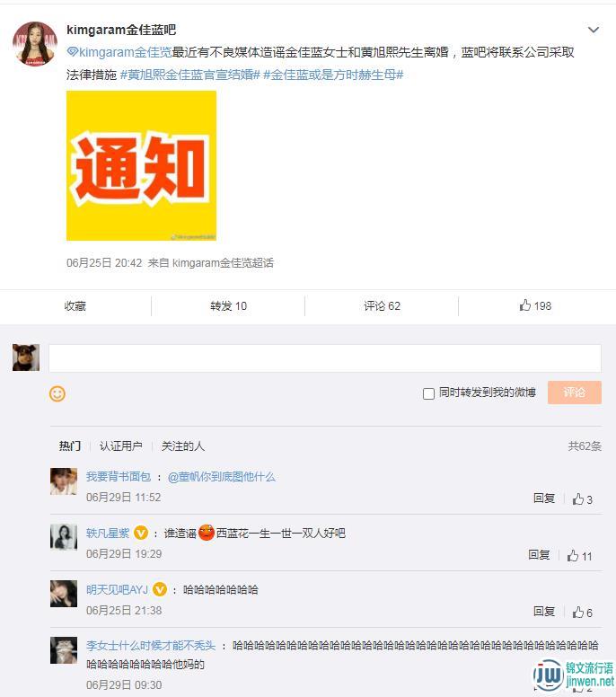Click the super topic diamond icon before kimgaram金佳览
Screen dimensions: 616x697
tap(73, 52)
